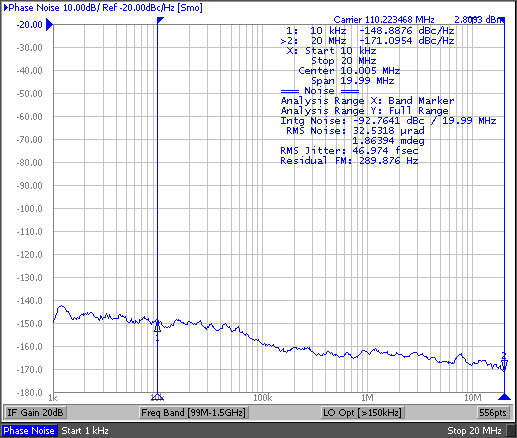
Task: Click the trace title Phase Noise 10.00dB/ Ref
Action: tap(63, 8)
